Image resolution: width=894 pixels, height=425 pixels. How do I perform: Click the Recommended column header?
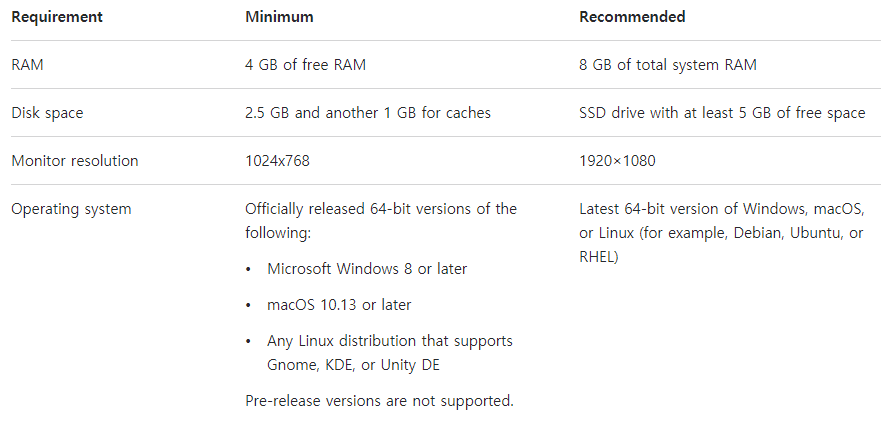[632, 17]
